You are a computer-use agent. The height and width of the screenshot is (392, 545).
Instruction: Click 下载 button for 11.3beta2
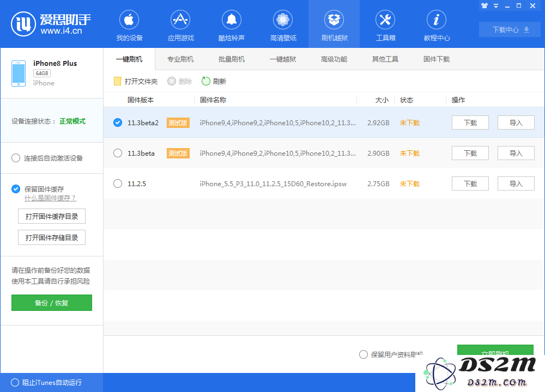point(470,122)
